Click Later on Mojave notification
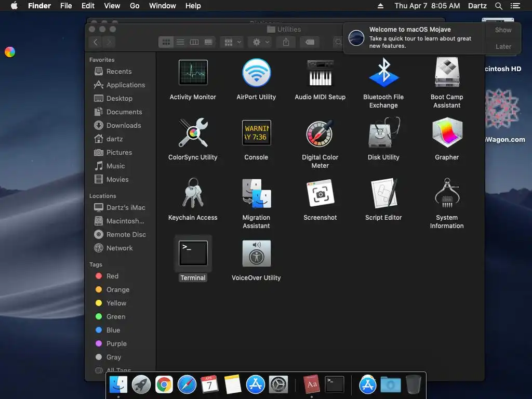Image resolution: width=532 pixels, height=399 pixels. coord(503,46)
